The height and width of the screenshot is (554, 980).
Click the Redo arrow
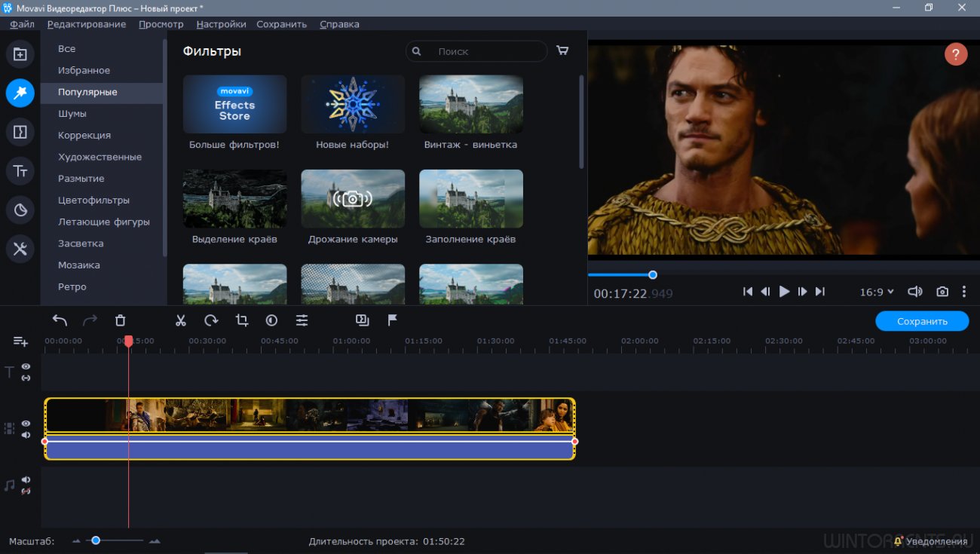click(90, 320)
